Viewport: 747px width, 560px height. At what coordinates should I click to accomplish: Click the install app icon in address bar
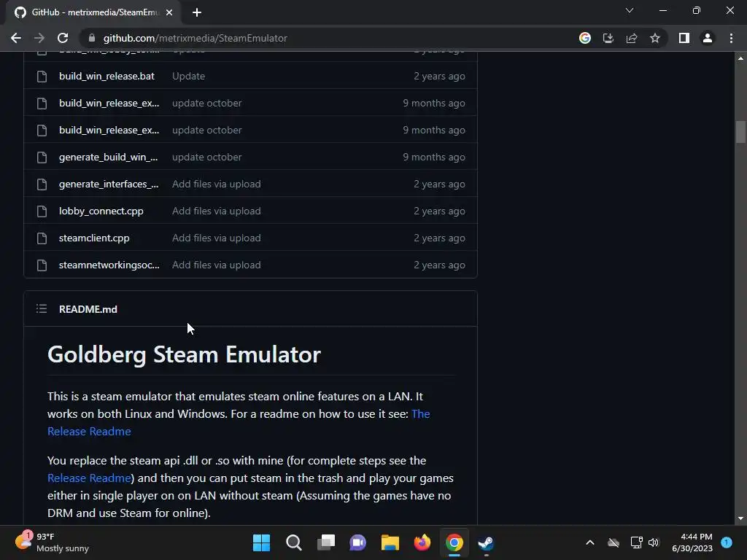pyautogui.click(x=608, y=38)
